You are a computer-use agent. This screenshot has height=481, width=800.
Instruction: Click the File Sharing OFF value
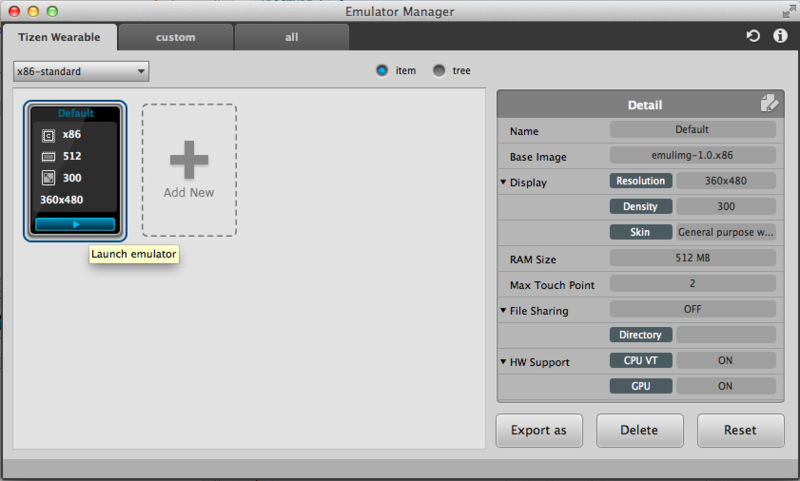[692, 309]
